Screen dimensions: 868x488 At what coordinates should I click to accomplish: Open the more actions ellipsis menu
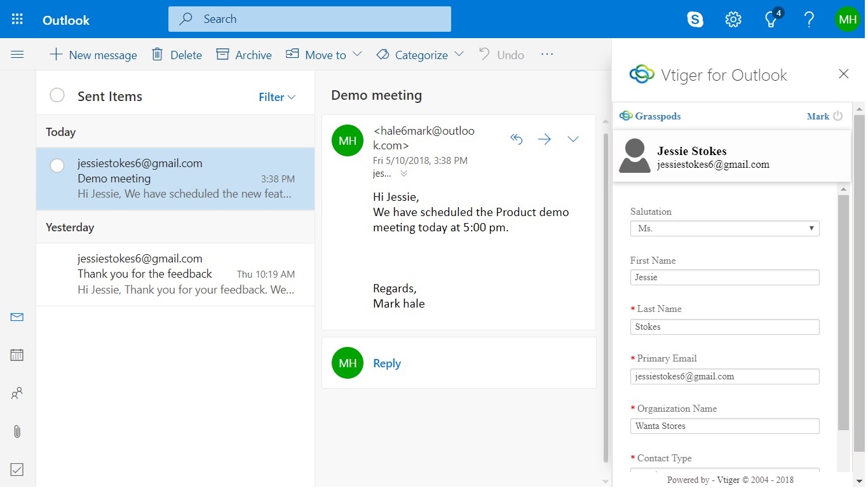coord(547,55)
